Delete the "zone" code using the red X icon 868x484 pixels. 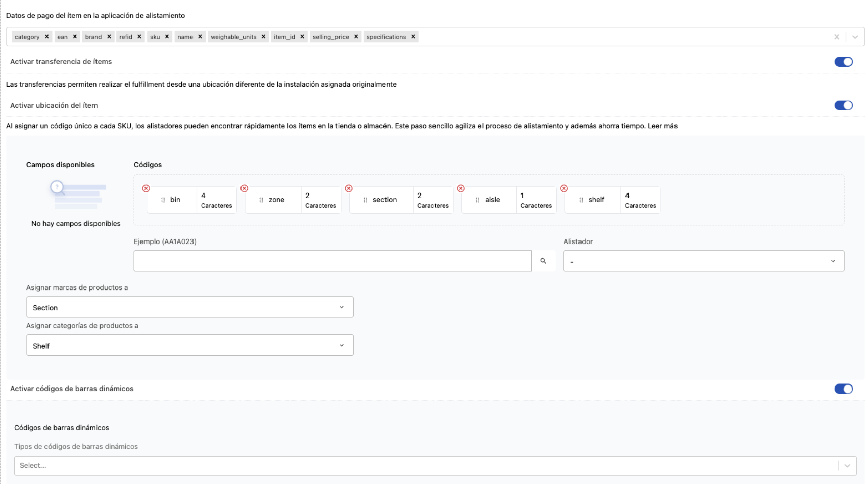(x=245, y=188)
